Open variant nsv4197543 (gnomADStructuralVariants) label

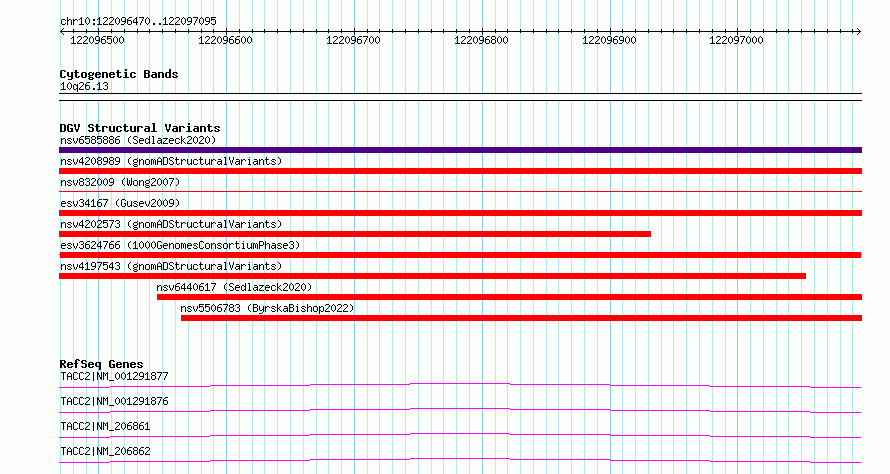(x=171, y=266)
